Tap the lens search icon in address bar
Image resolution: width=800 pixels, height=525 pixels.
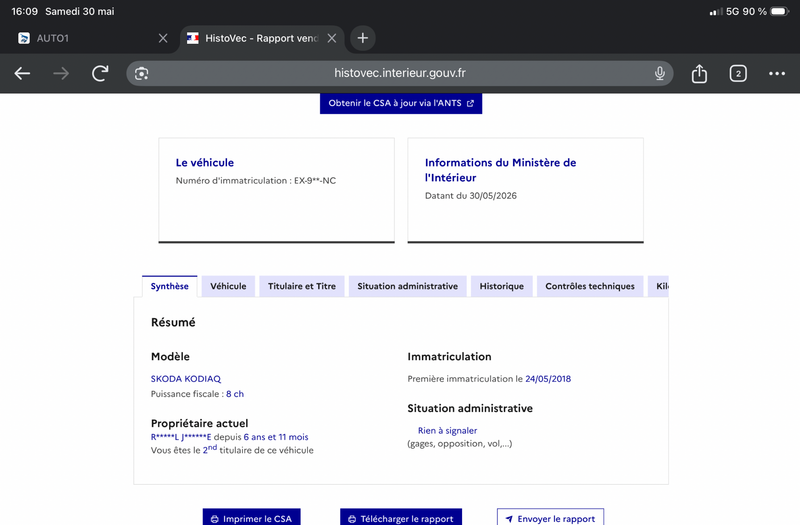click(141, 73)
